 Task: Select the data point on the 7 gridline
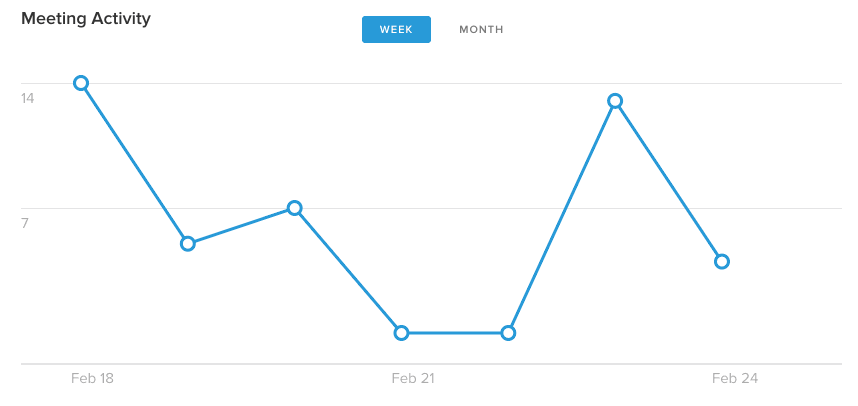pyautogui.click(x=294, y=208)
